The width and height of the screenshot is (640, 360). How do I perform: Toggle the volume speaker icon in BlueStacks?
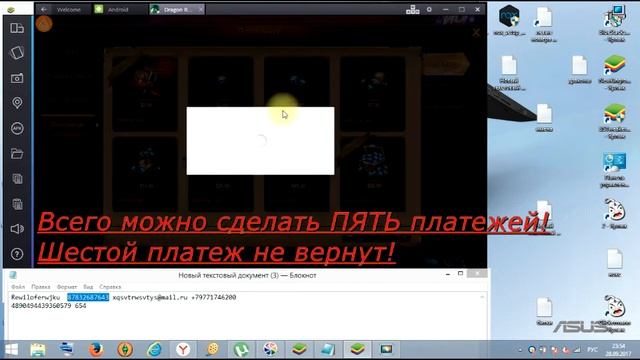coord(17,229)
